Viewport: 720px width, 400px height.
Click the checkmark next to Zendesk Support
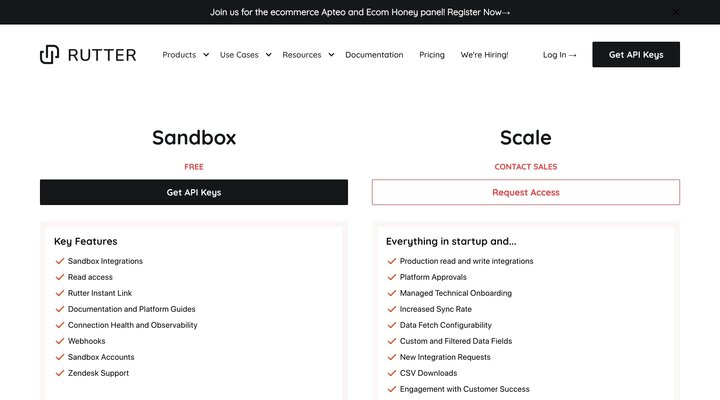pyautogui.click(x=60, y=373)
